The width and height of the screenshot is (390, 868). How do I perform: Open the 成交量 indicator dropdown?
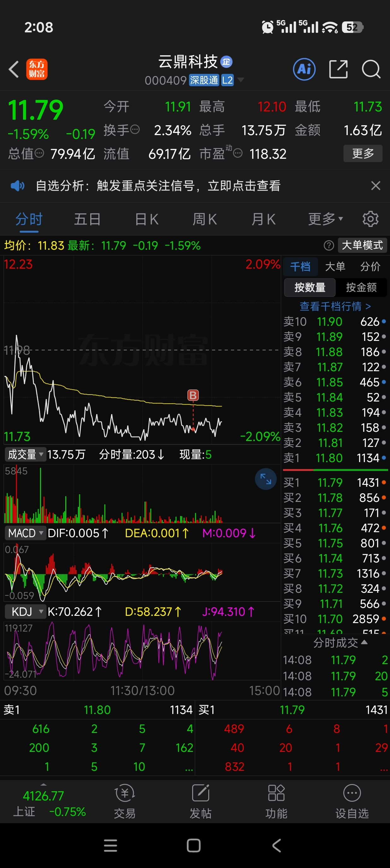pyautogui.click(x=25, y=455)
